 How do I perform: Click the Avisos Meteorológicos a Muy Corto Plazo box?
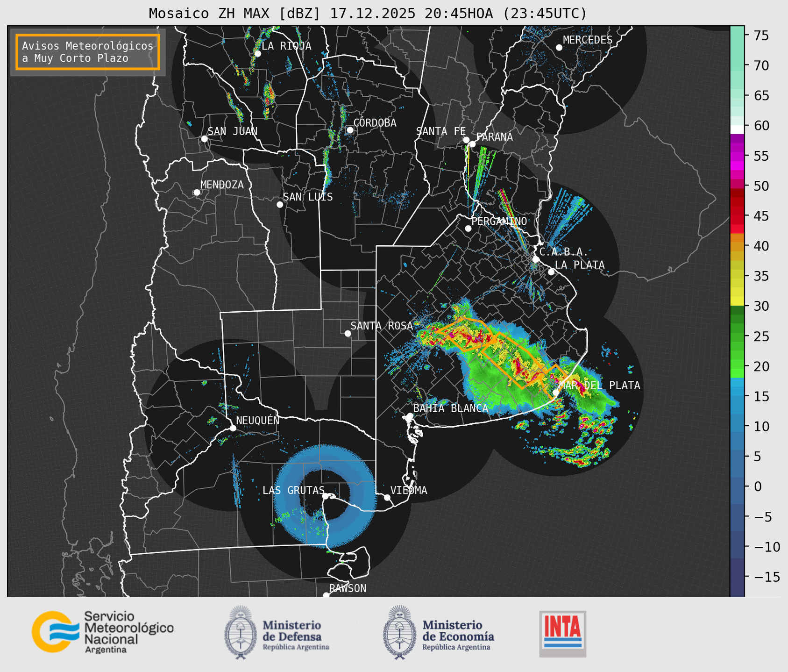click(88, 52)
